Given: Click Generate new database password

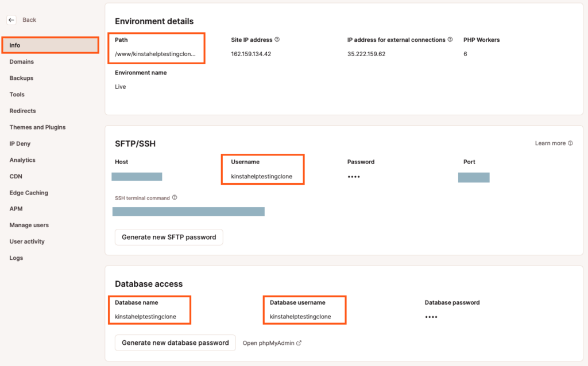Looking at the screenshot, I should point(175,342).
